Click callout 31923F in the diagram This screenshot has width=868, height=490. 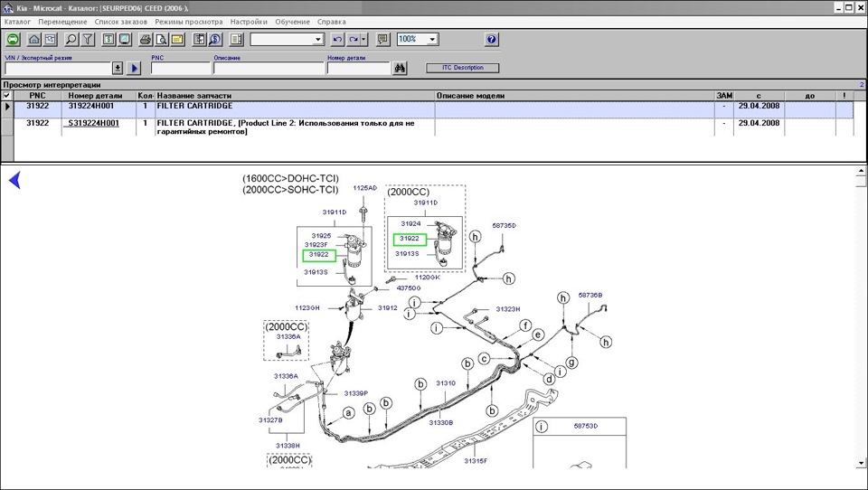point(316,244)
